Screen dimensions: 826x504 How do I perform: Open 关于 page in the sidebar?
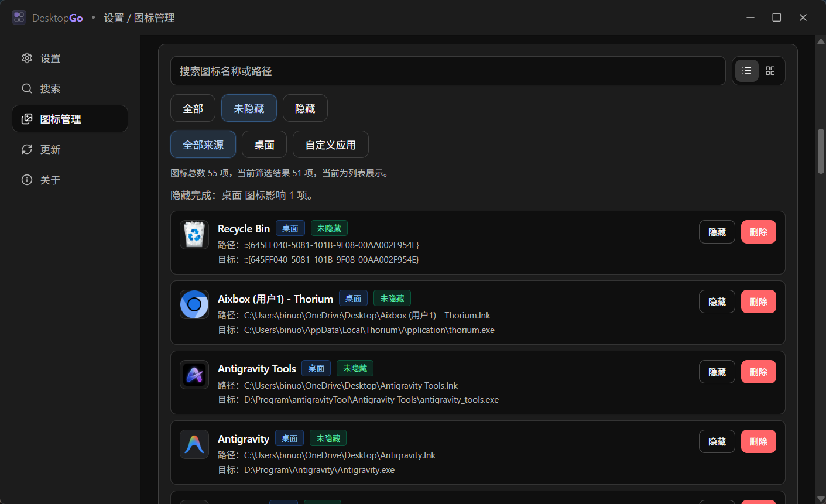click(50, 180)
